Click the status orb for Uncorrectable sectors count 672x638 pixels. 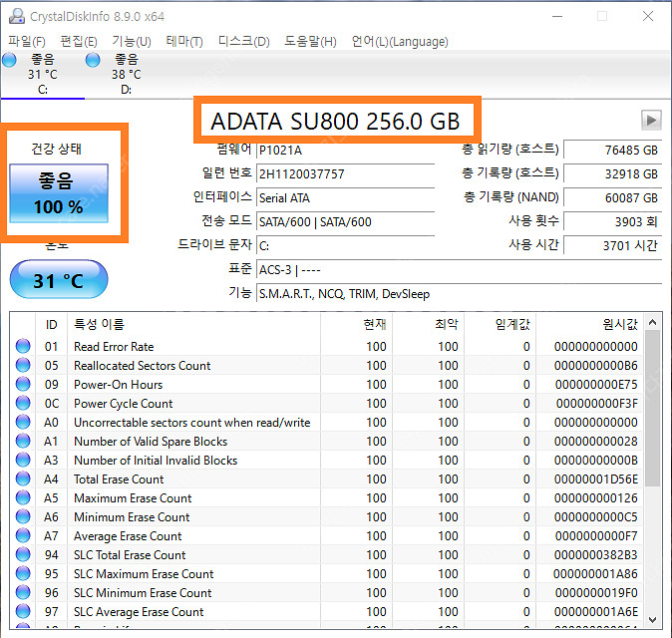pyautogui.click(x=23, y=422)
